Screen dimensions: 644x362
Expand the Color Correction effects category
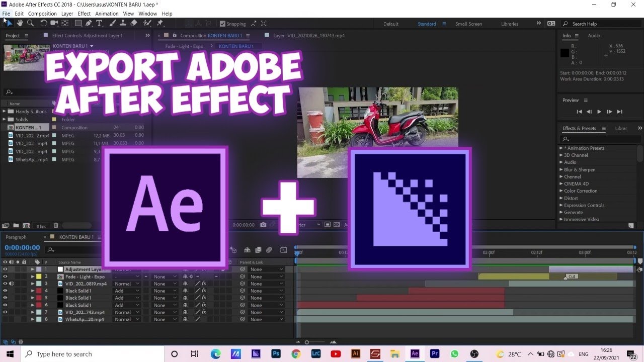[561, 191]
